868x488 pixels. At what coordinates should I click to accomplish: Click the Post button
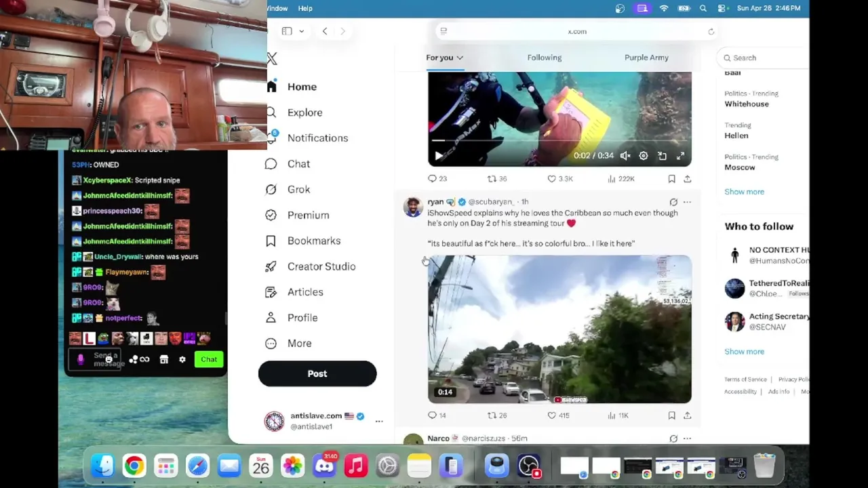pyautogui.click(x=317, y=374)
